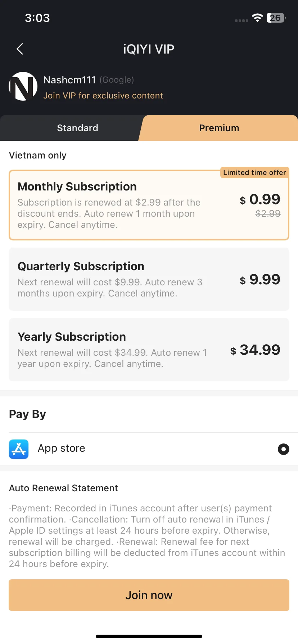Tap the Limited time offer badge

point(254,172)
